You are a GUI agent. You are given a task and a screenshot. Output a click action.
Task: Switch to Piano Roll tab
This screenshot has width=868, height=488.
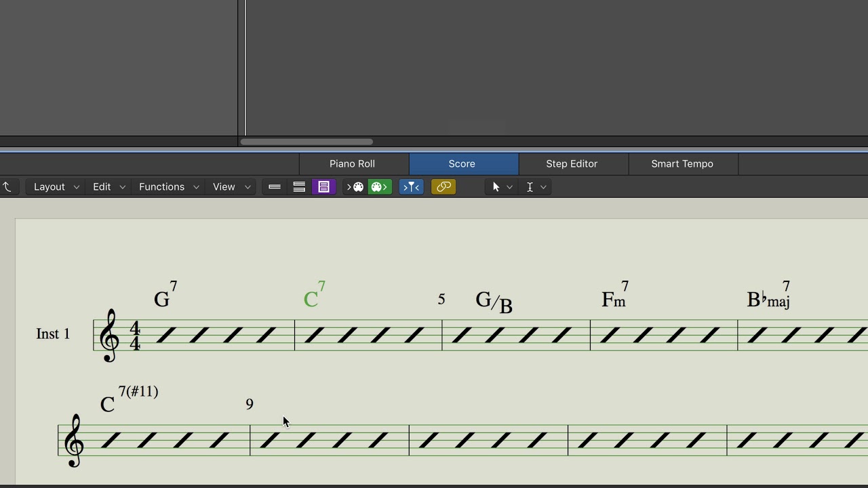point(352,164)
